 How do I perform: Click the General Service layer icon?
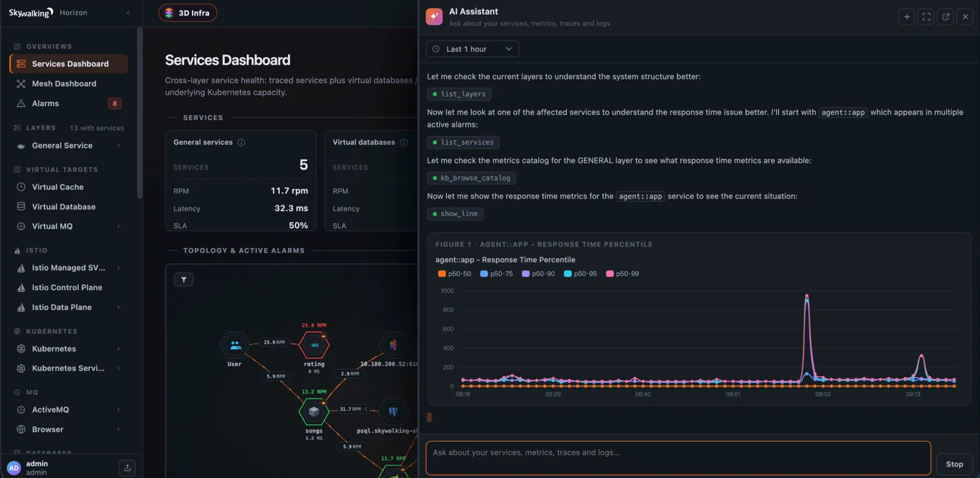point(21,146)
